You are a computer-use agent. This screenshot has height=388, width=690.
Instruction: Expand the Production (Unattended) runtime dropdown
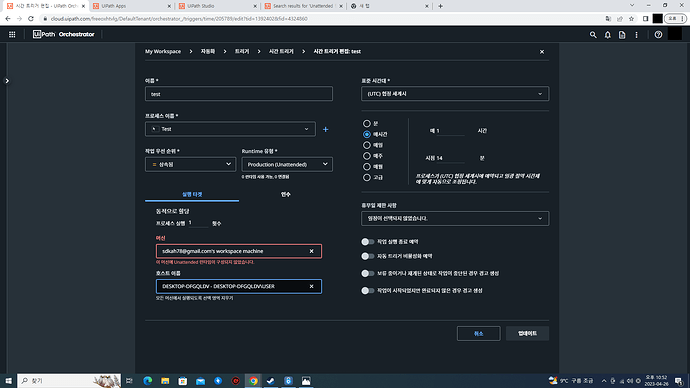pos(287,164)
